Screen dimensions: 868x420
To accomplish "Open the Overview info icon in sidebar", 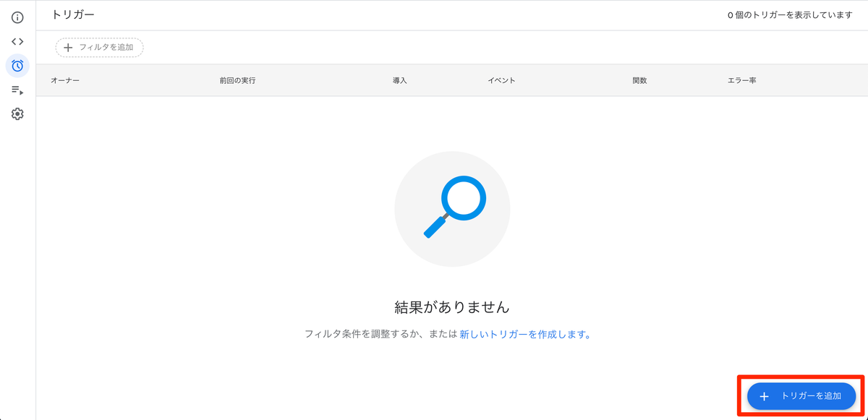I will tap(17, 17).
